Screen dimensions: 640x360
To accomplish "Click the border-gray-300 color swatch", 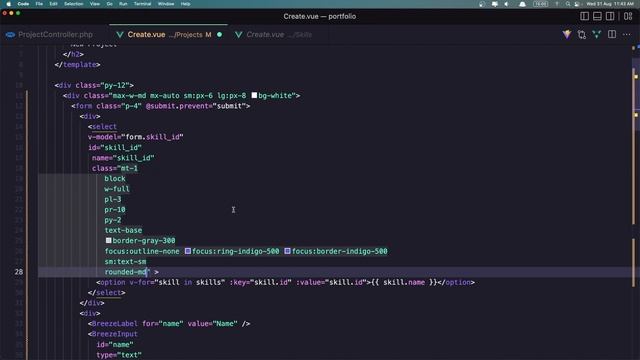I will click(109, 241).
